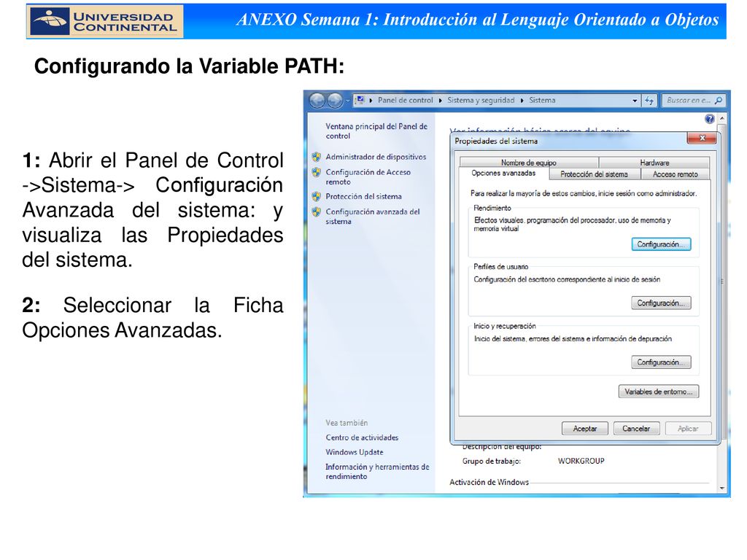The width and height of the screenshot is (747, 560).
Task: Click Sistema breadcrumb segment
Action: (x=542, y=101)
